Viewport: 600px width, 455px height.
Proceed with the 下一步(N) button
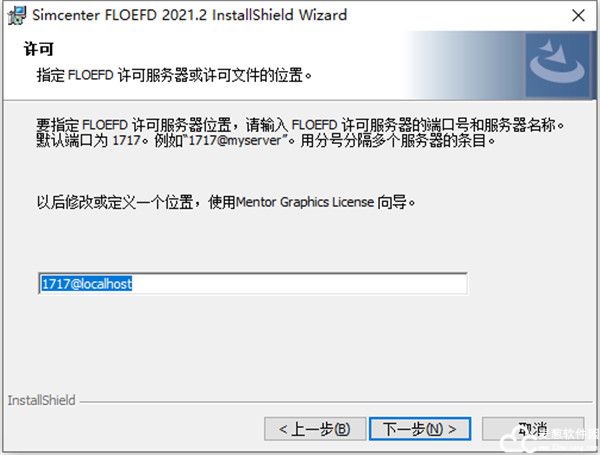click(x=420, y=429)
